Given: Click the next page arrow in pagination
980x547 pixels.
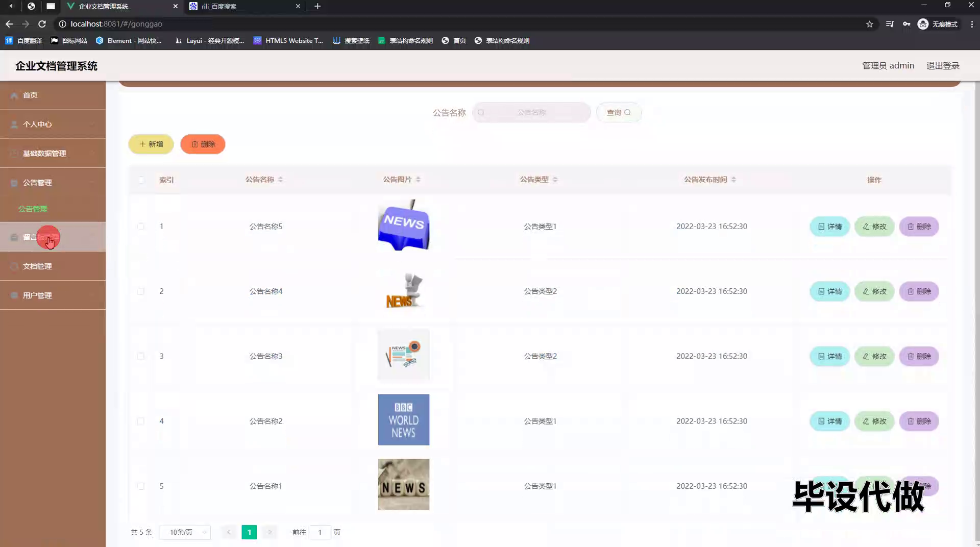Looking at the screenshot, I should click(x=269, y=532).
